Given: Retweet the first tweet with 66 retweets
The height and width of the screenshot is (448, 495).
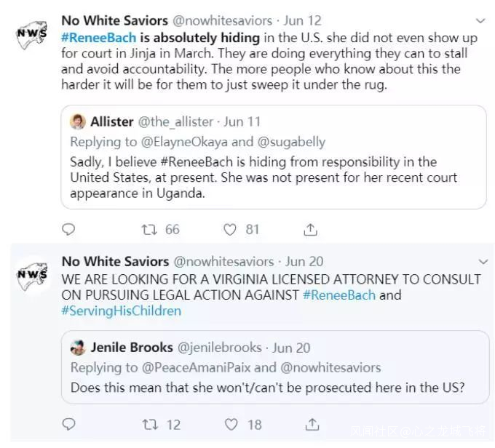Looking at the screenshot, I should coord(148,230).
